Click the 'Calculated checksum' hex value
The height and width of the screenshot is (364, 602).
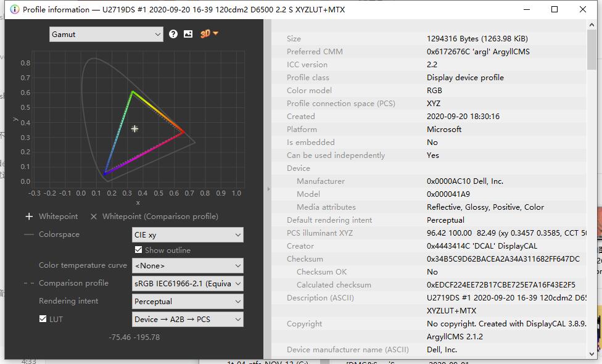[x=501, y=285]
